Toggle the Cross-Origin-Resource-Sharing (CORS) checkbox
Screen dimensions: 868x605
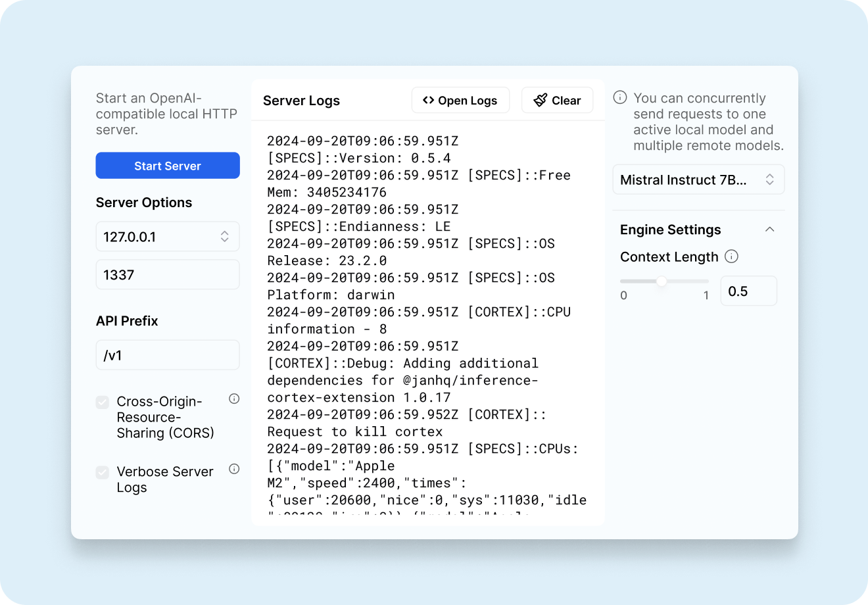(103, 402)
